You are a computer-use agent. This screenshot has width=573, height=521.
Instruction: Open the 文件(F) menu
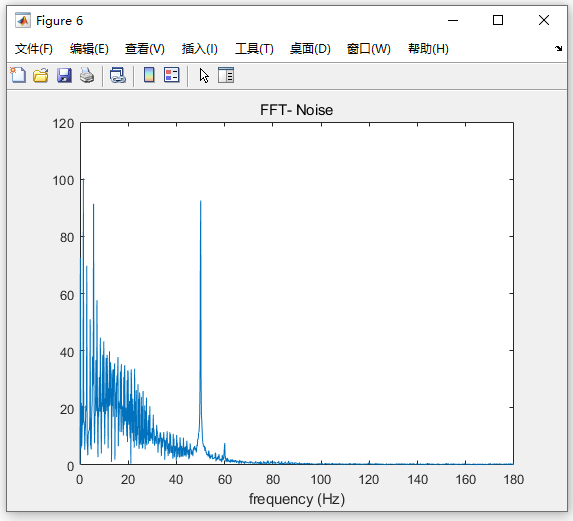click(x=34, y=49)
